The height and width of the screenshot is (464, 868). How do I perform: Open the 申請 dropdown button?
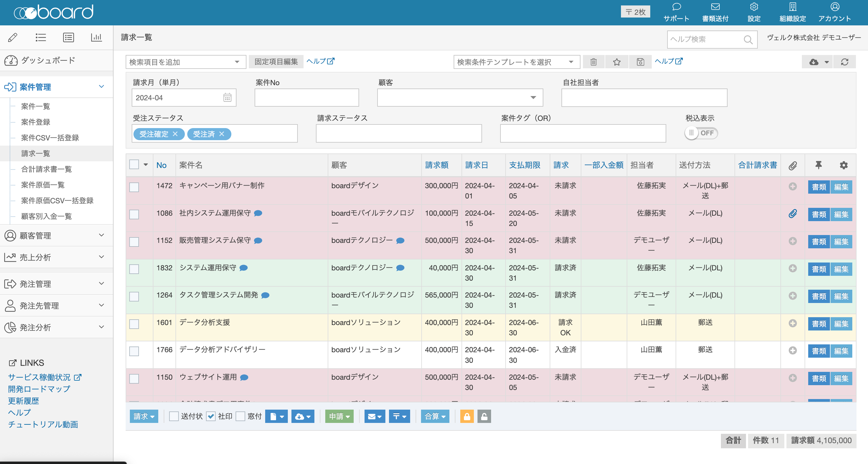(x=339, y=417)
